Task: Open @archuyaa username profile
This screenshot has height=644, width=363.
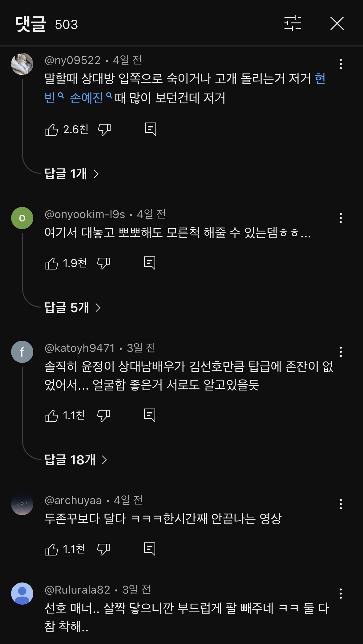Action: (73, 500)
